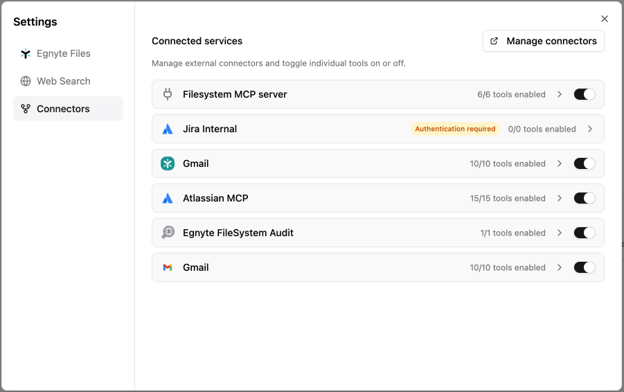Click the Filesystem MCP server plug icon
The image size is (624, 392).
tap(168, 94)
